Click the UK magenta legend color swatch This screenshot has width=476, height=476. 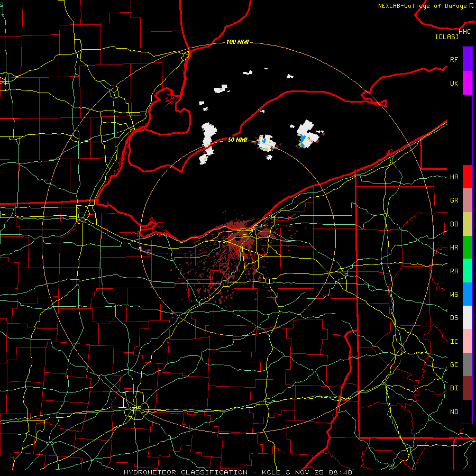(467, 83)
